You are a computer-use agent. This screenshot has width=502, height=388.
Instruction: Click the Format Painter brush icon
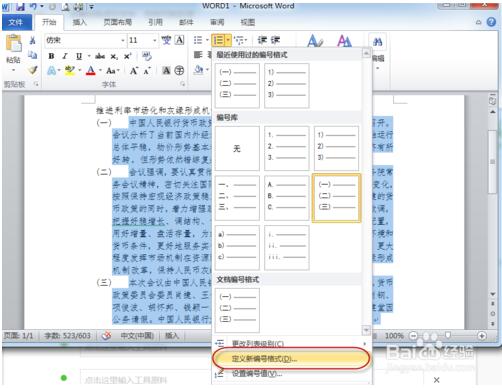pos(32,70)
